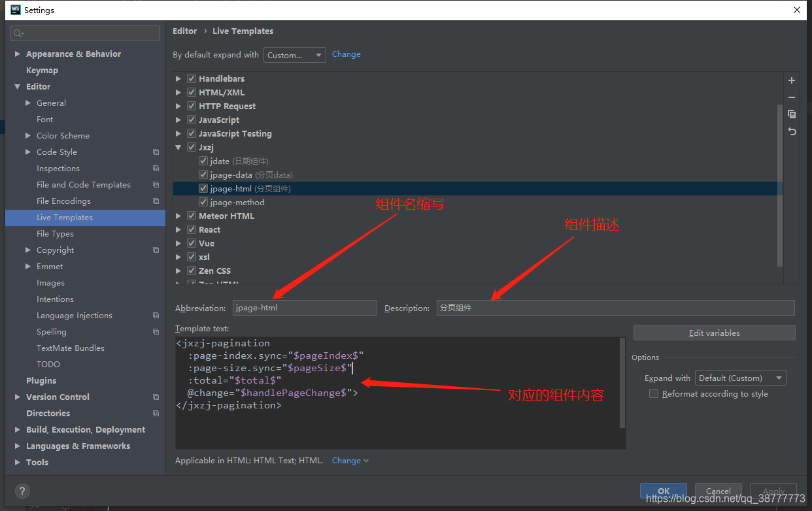Click project-level icon beside Spelling

click(x=156, y=332)
